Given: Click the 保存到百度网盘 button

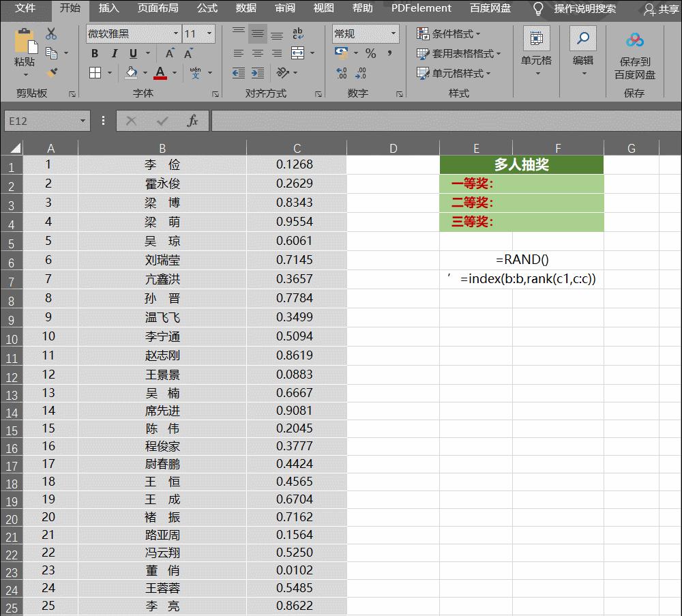Looking at the screenshot, I should tap(634, 58).
